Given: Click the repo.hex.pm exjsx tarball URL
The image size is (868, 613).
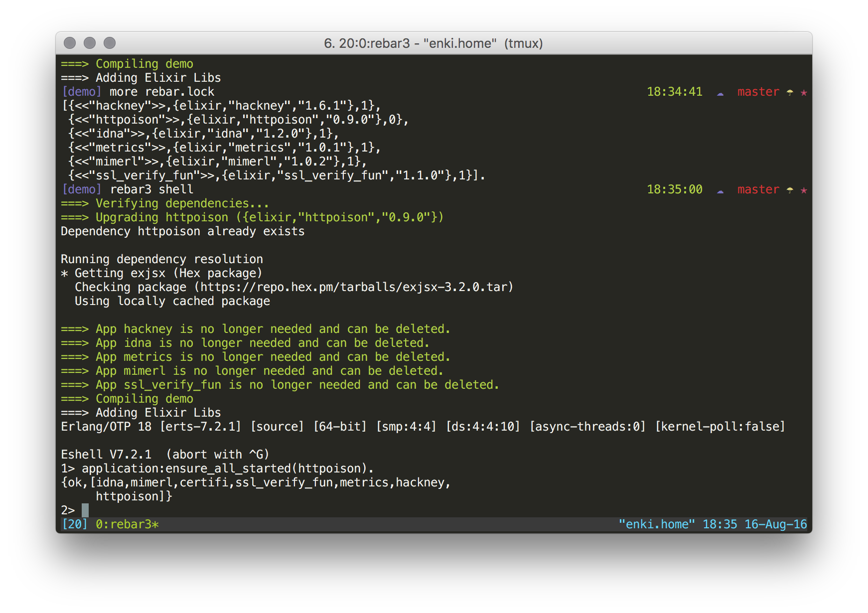Looking at the screenshot, I should pyautogui.click(x=354, y=287).
